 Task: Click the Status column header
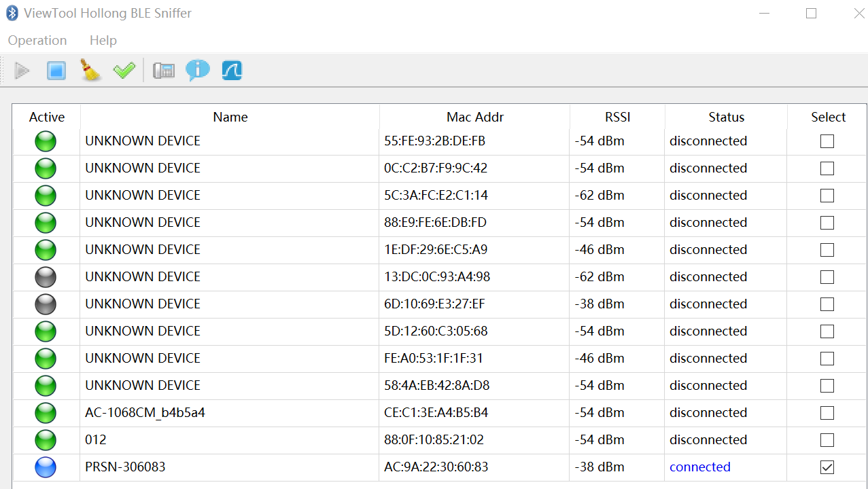click(727, 117)
